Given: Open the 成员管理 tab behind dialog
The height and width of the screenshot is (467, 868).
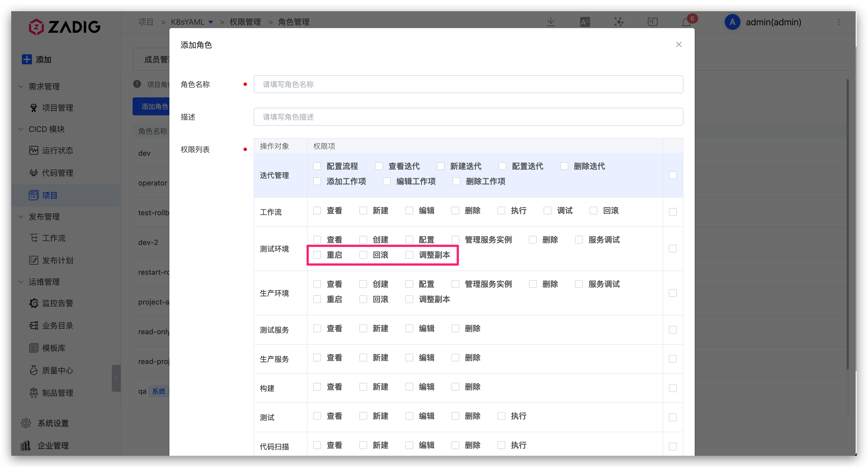Looking at the screenshot, I should (x=151, y=59).
